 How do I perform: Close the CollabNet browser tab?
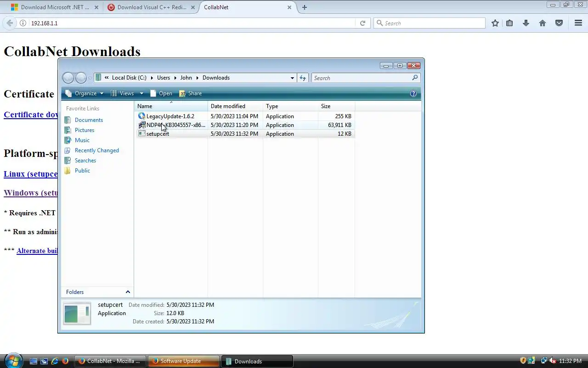click(x=290, y=7)
